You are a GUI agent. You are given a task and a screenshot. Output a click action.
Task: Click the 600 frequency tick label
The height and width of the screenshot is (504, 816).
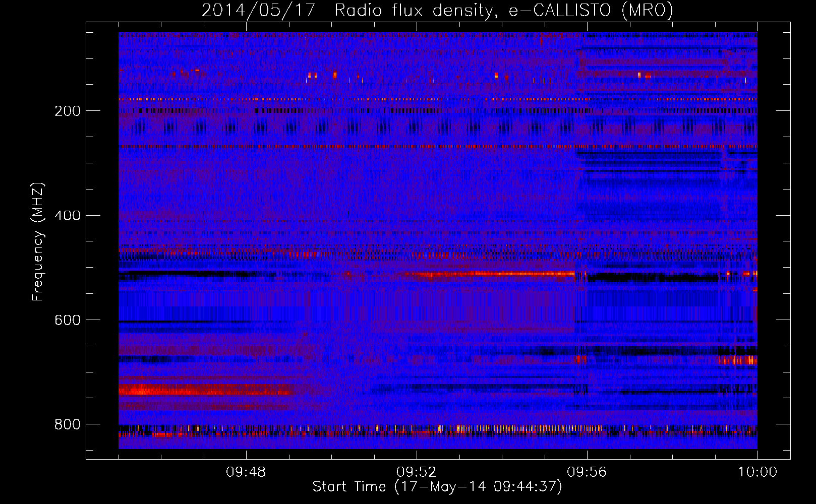click(x=68, y=321)
